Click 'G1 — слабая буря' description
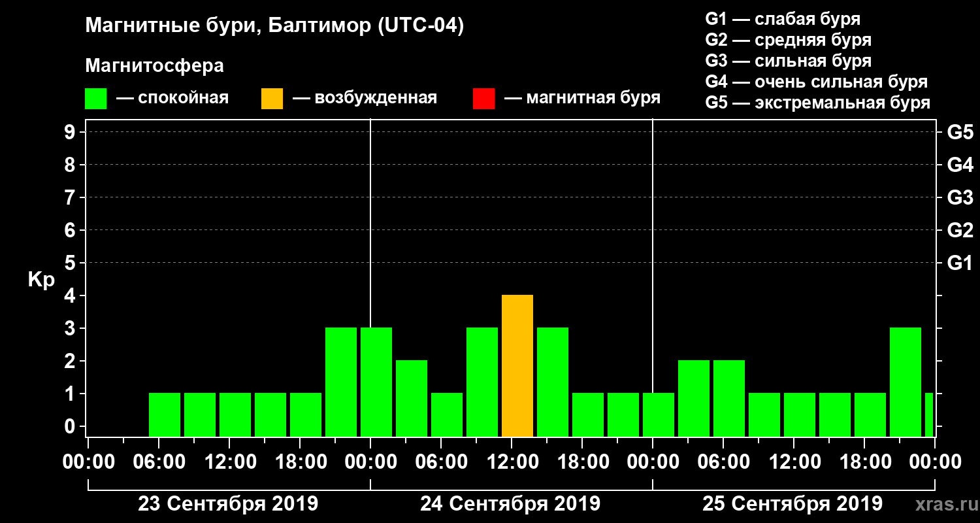The image size is (980, 523). (783, 19)
